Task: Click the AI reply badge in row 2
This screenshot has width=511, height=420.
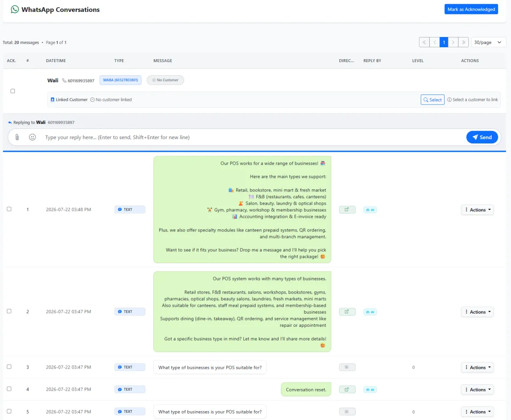Action: tap(370, 312)
